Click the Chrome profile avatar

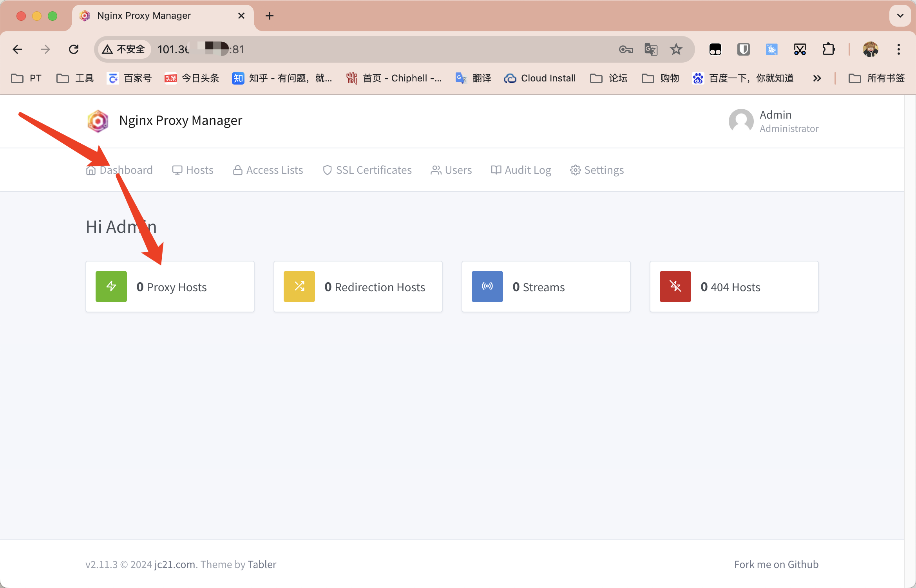[x=871, y=49]
